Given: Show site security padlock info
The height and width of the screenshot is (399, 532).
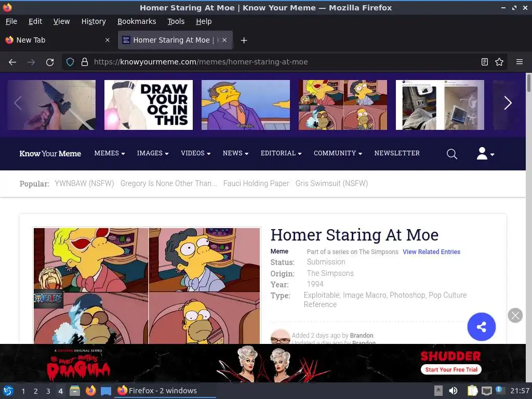Looking at the screenshot, I should (85, 62).
